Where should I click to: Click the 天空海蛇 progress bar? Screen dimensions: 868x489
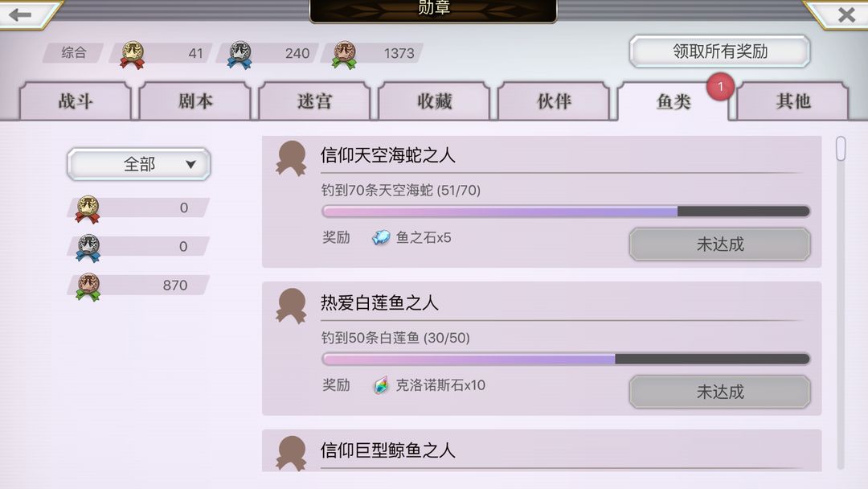coord(566,211)
